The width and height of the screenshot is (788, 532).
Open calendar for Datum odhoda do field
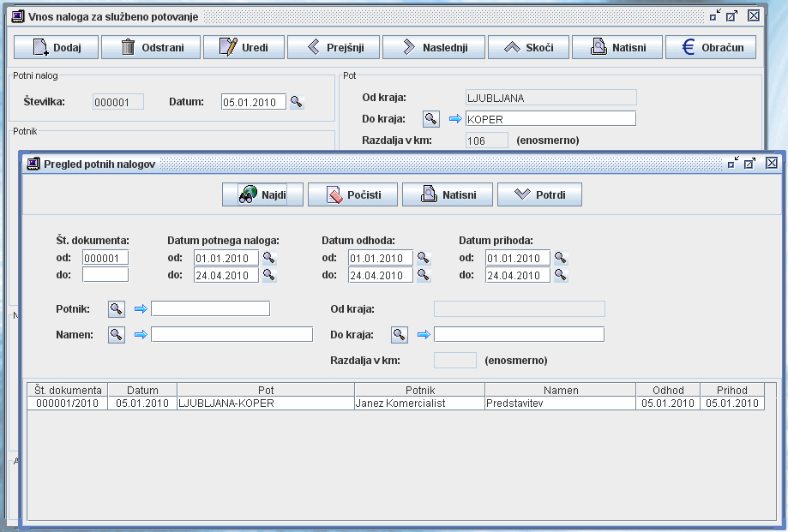click(424, 275)
